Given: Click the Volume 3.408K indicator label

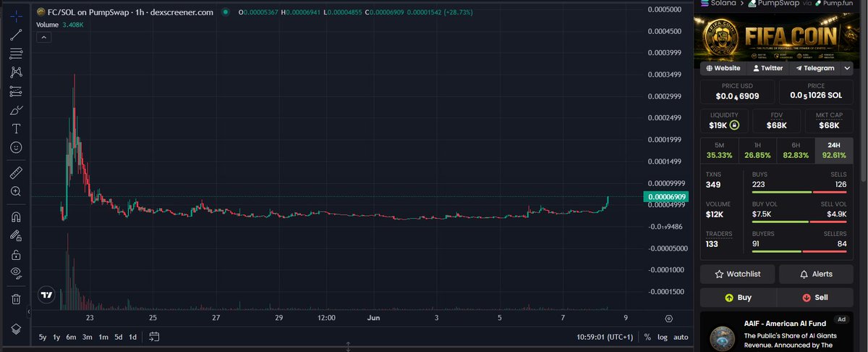Looking at the screenshot, I should click(61, 24).
